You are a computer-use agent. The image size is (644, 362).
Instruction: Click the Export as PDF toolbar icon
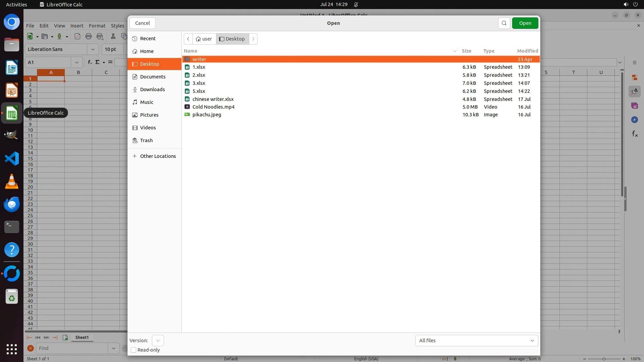tap(77, 37)
